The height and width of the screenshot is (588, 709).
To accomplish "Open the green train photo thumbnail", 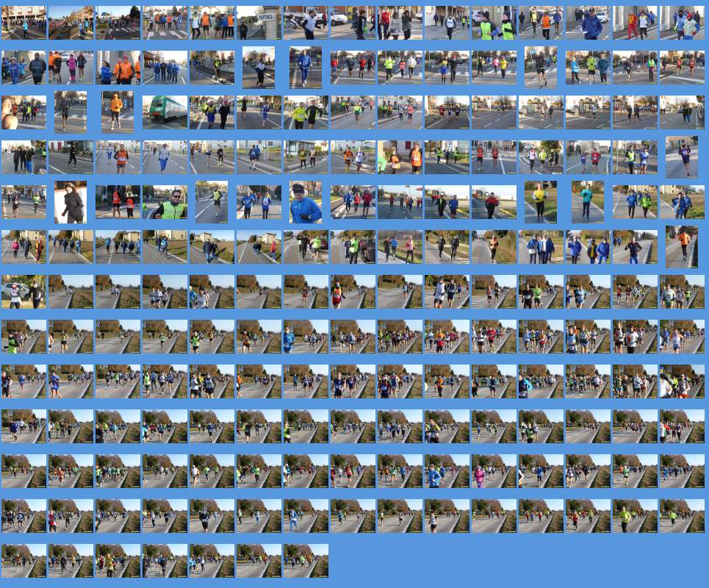I will (165, 112).
